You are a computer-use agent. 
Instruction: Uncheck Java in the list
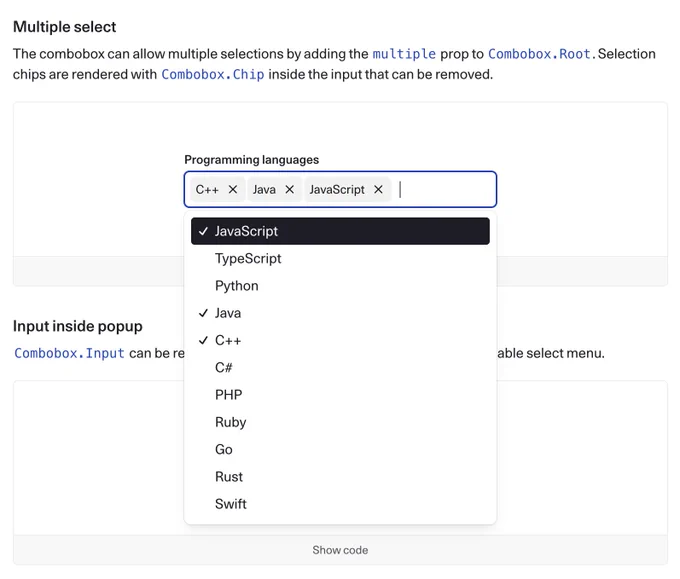click(340, 313)
